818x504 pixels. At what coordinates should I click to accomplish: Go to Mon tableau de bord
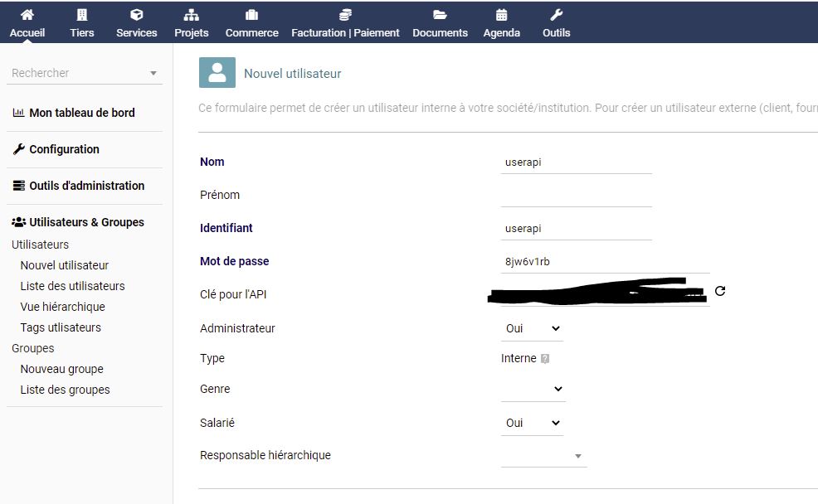click(x=81, y=113)
